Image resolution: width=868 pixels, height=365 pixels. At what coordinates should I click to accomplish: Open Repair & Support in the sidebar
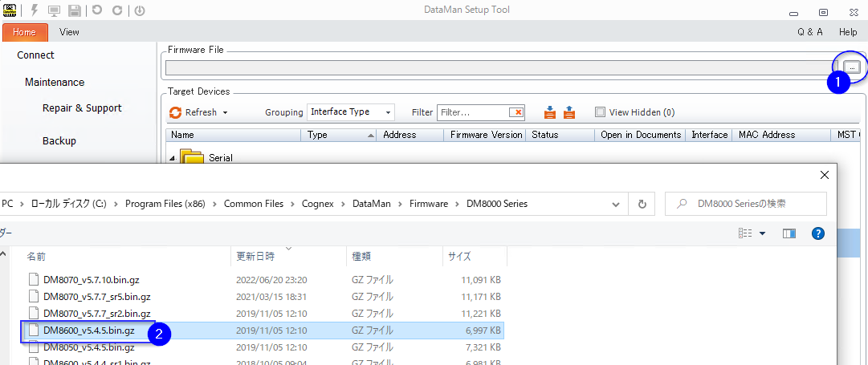tap(82, 107)
